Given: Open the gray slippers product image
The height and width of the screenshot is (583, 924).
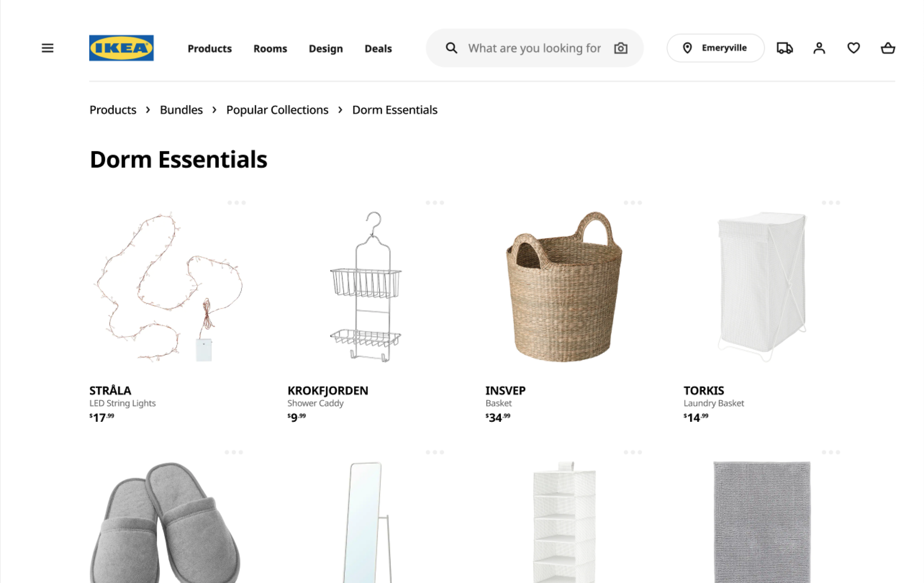Looking at the screenshot, I should pyautogui.click(x=165, y=522).
